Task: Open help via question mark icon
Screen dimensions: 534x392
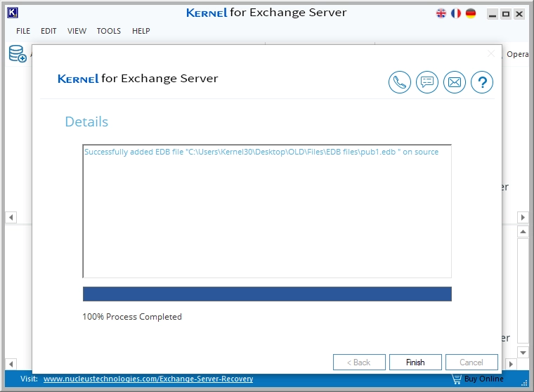Action: 482,82
